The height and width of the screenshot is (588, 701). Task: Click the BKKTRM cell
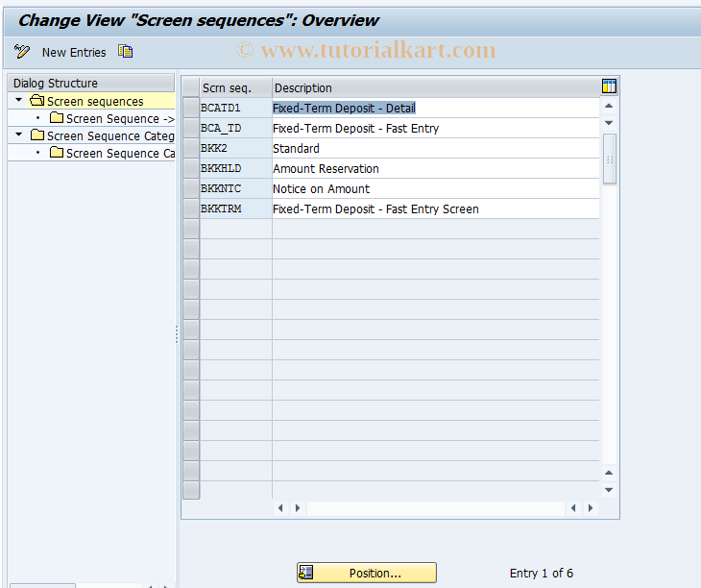(x=235, y=208)
